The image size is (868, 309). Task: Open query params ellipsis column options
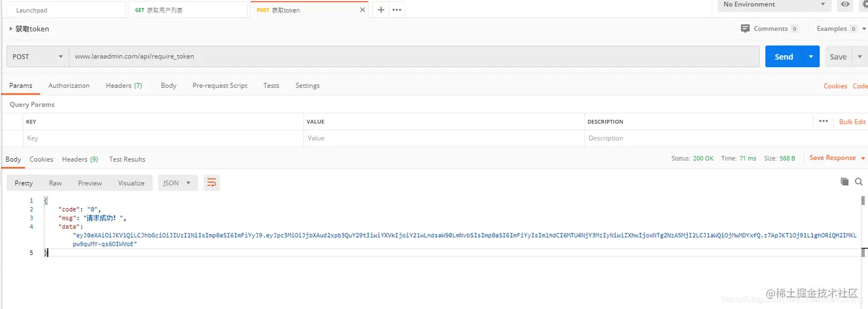tap(823, 122)
